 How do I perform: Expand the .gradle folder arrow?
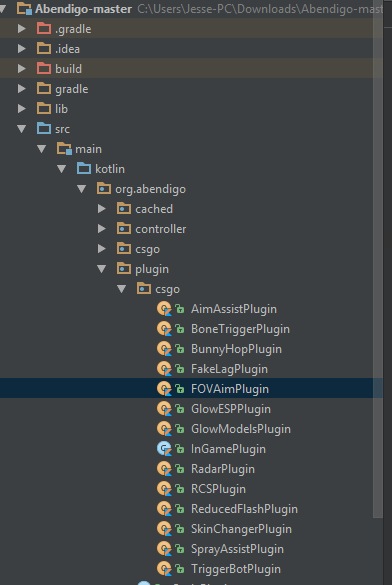coord(22,28)
